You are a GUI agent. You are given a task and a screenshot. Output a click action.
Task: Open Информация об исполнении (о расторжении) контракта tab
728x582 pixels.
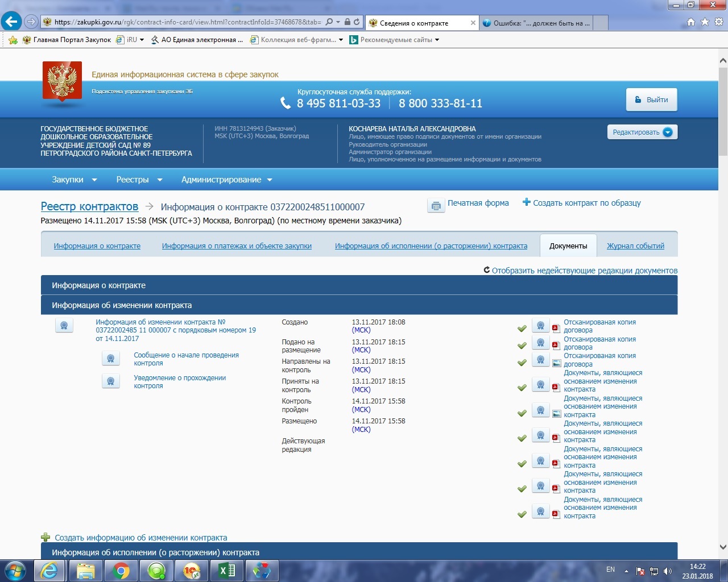tap(431, 246)
